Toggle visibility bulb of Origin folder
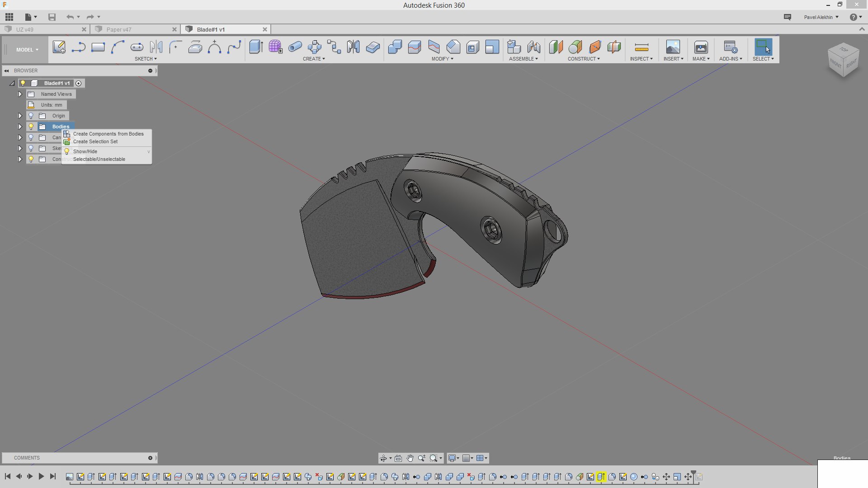This screenshot has height=488, width=868. [31, 116]
